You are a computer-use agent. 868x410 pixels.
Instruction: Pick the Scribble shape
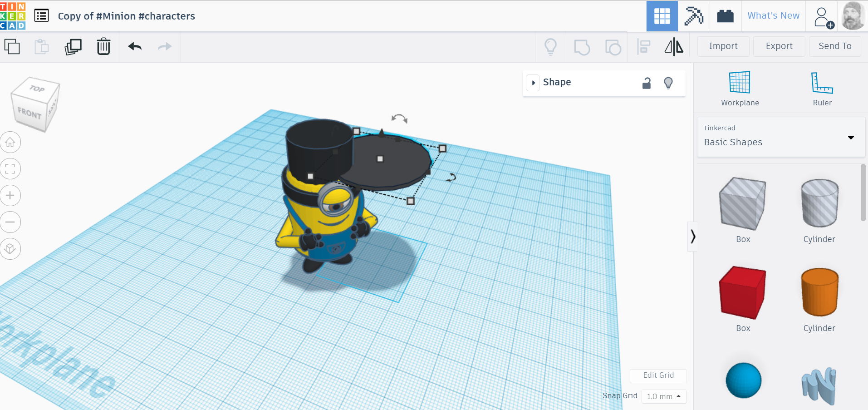(819, 386)
